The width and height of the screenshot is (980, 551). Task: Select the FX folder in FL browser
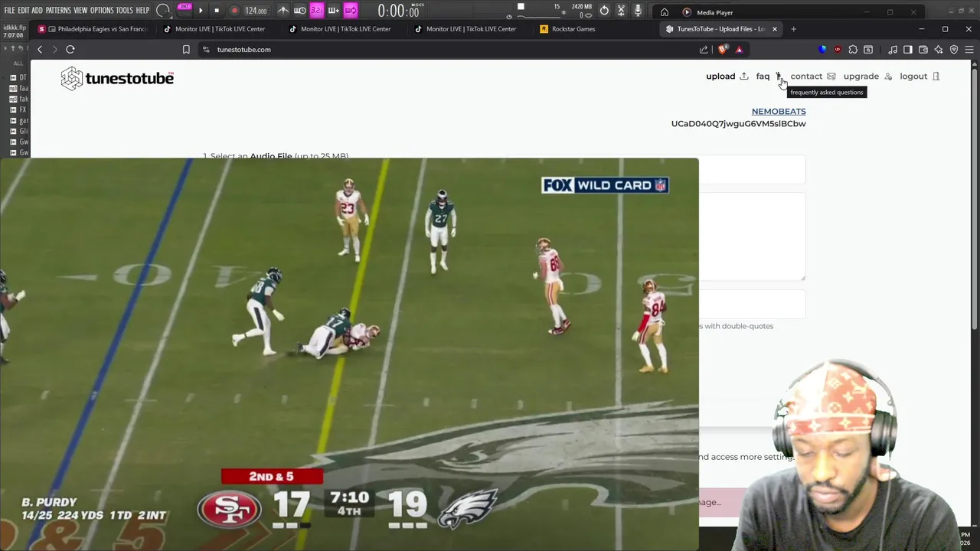point(18,110)
